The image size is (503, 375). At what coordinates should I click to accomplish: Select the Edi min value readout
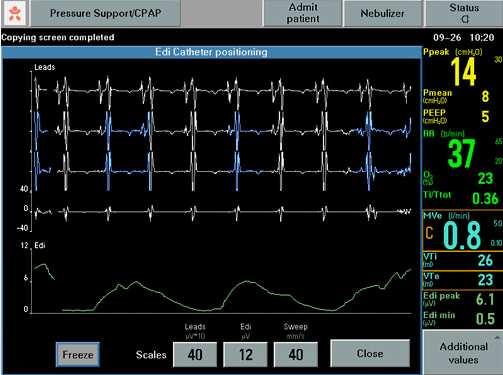pos(485,319)
